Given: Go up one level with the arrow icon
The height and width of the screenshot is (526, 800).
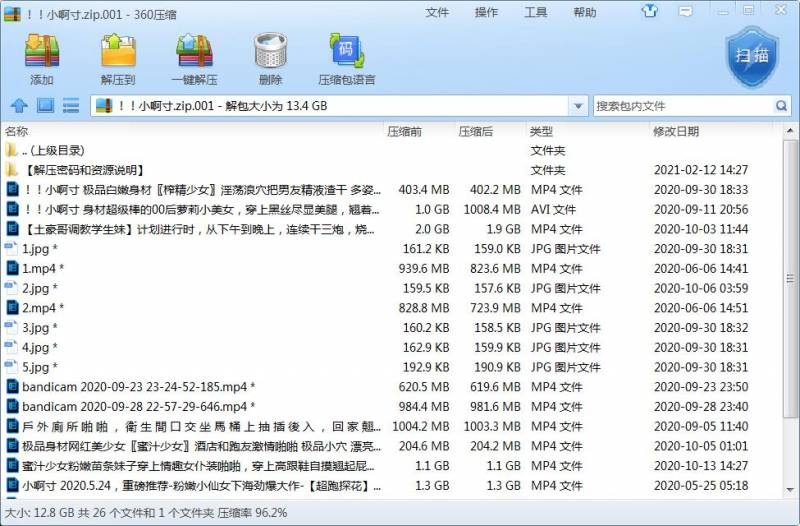Looking at the screenshot, I should tap(19, 106).
